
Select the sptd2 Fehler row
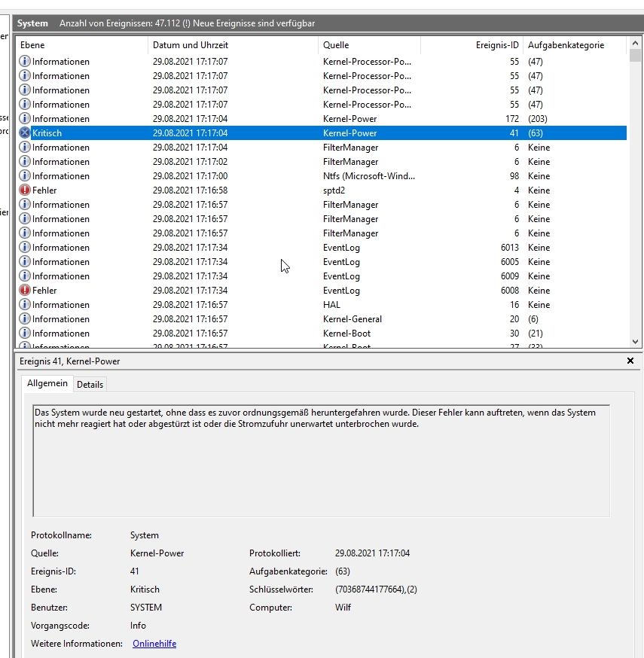[x=322, y=190]
